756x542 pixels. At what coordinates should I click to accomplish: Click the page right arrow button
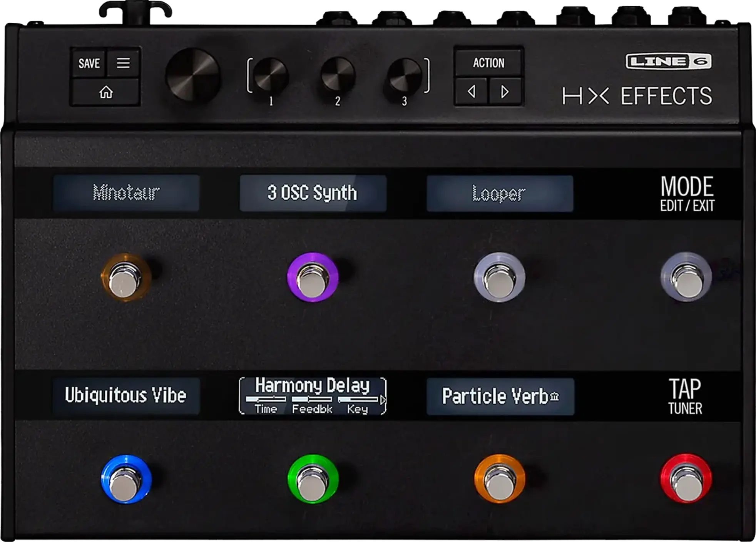click(505, 92)
